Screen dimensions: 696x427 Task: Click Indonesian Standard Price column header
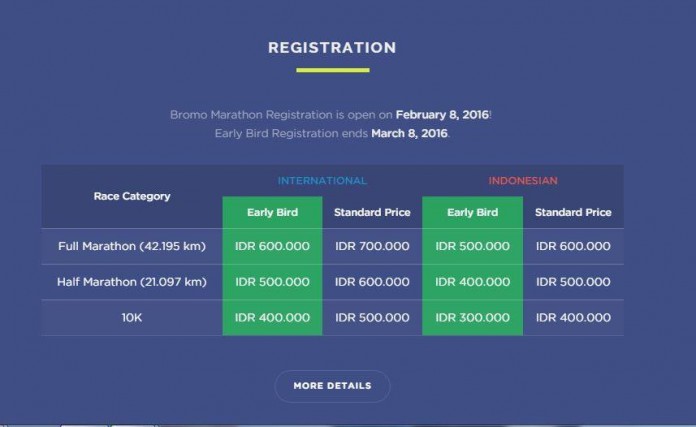[573, 213]
